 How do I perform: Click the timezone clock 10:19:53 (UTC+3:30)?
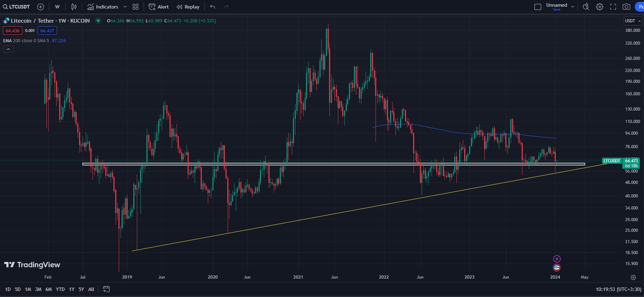(618, 289)
